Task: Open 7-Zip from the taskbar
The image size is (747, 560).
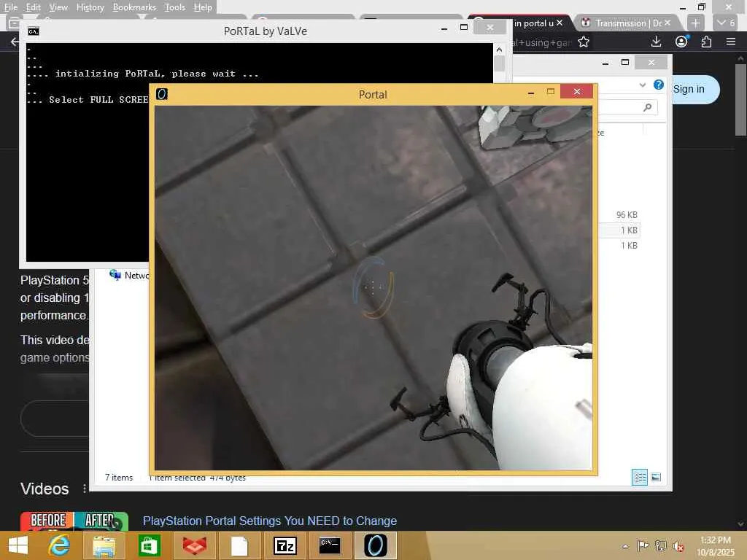Action: click(x=285, y=545)
